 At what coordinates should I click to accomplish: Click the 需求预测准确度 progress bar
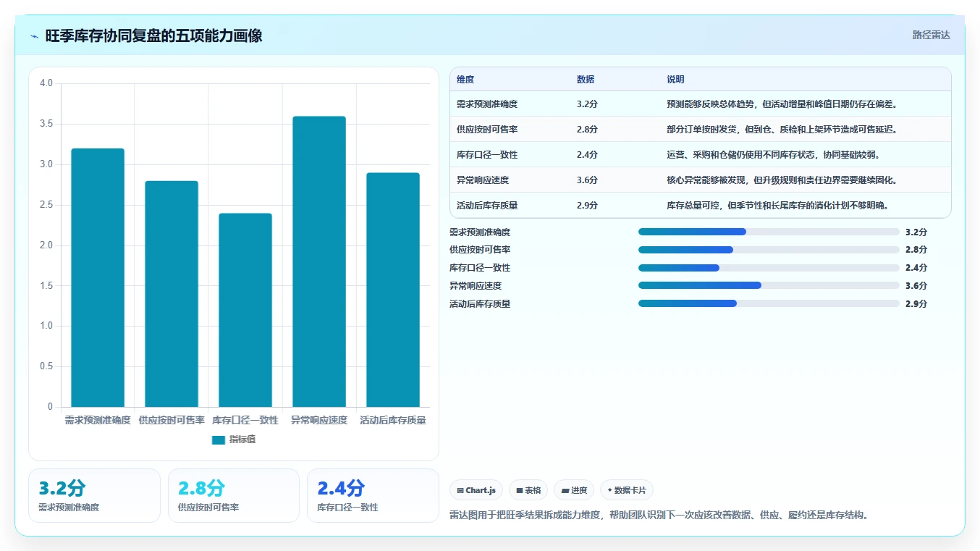[769, 232]
